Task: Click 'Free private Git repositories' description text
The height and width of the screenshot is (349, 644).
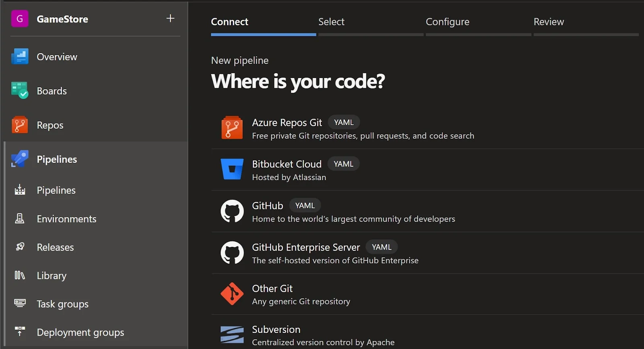Action: [363, 136]
